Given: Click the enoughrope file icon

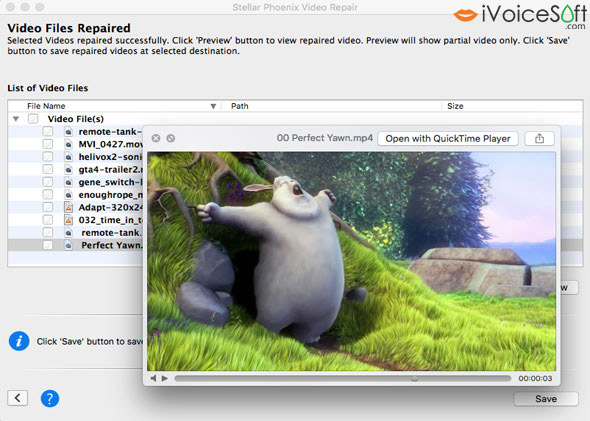Looking at the screenshot, I should click(x=68, y=195).
